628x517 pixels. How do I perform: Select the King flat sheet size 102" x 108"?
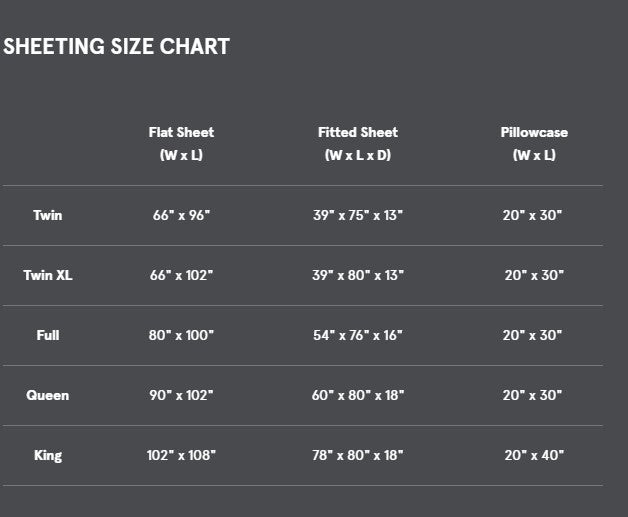[x=181, y=455]
